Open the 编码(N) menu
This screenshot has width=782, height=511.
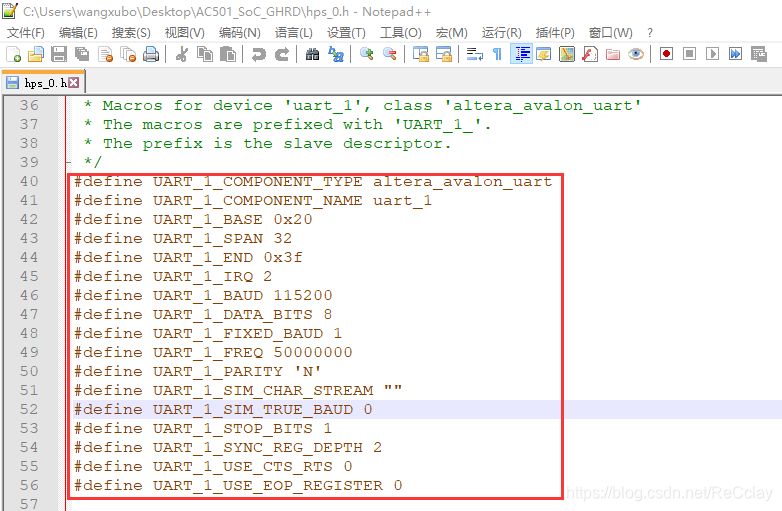[239, 33]
